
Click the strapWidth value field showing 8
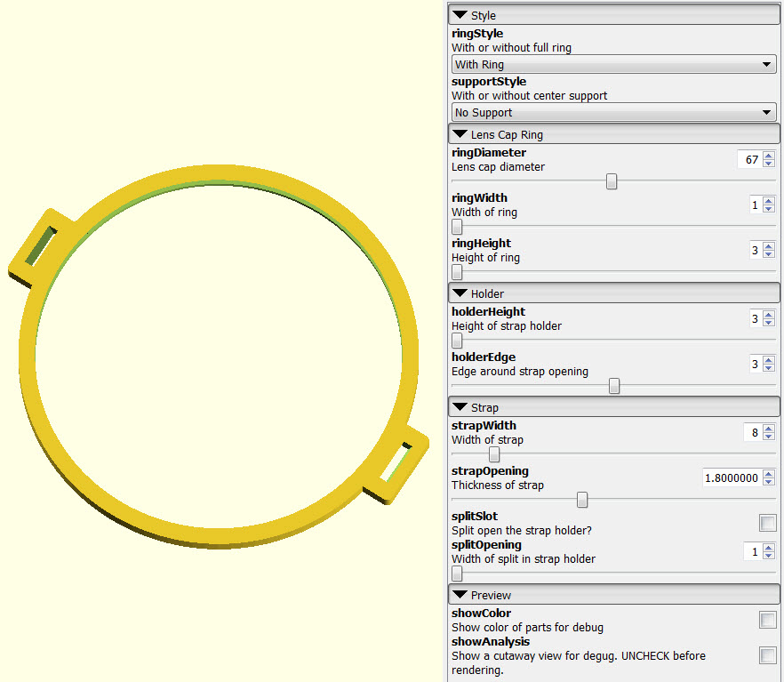(754, 432)
